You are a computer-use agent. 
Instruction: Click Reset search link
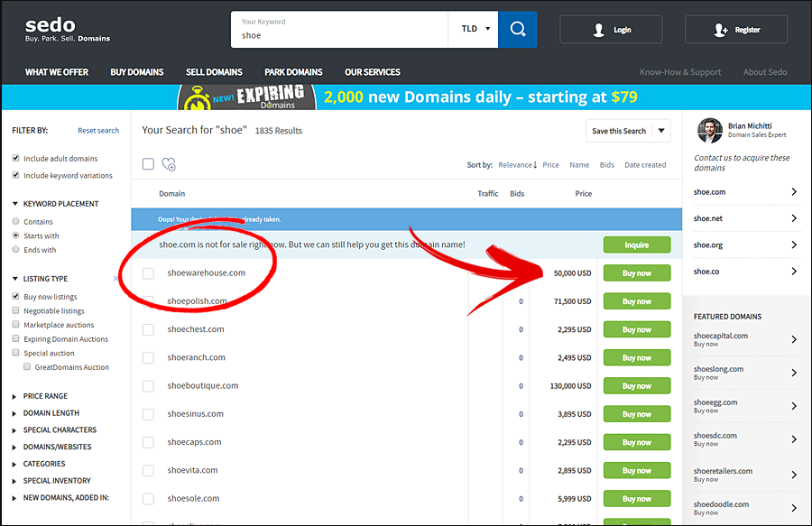pyautogui.click(x=98, y=131)
